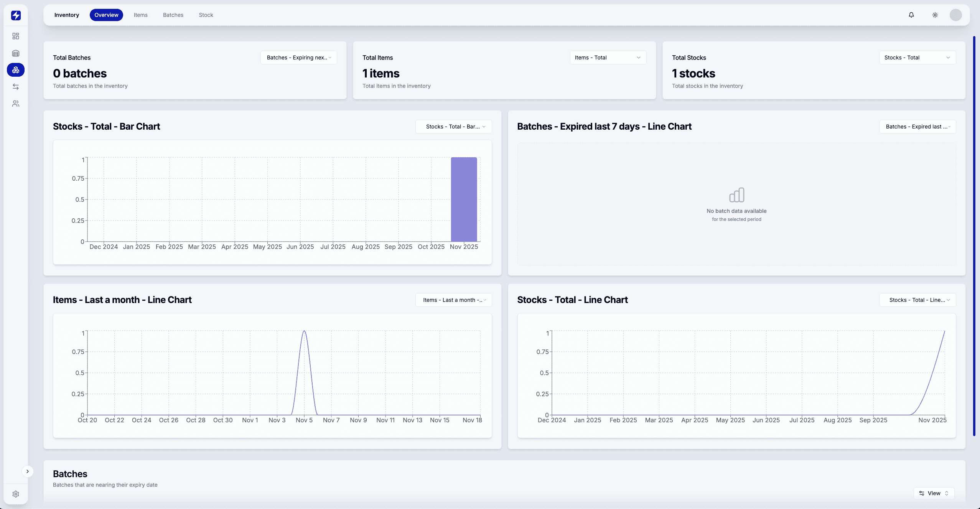Open the Items - Total dropdown
This screenshot has width=980, height=509.
coord(608,58)
